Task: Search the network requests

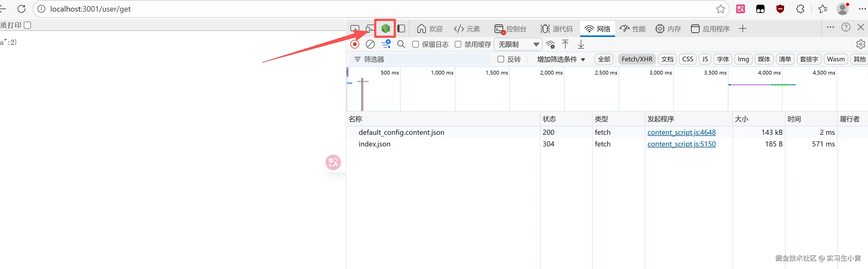Action: (x=401, y=44)
